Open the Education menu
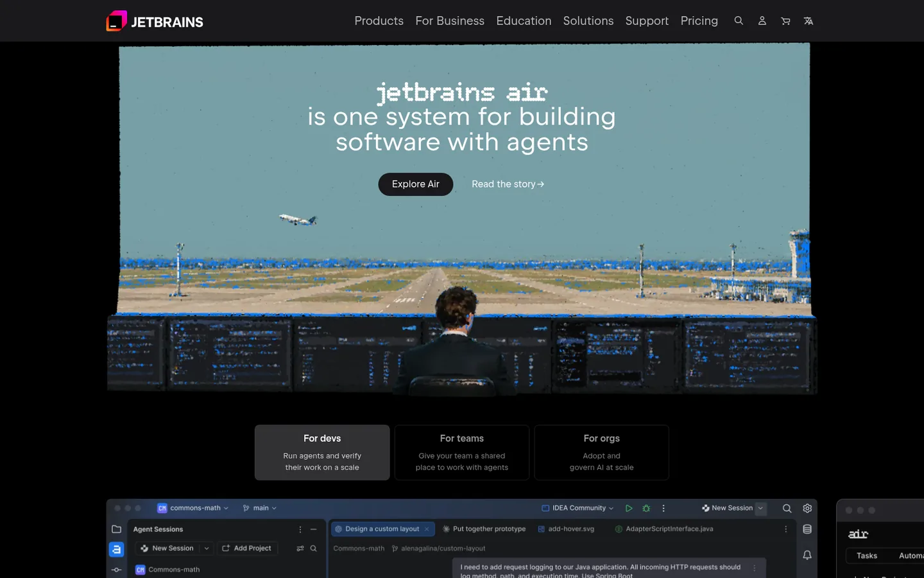The height and width of the screenshot is (578, 924). click(524, 21)
